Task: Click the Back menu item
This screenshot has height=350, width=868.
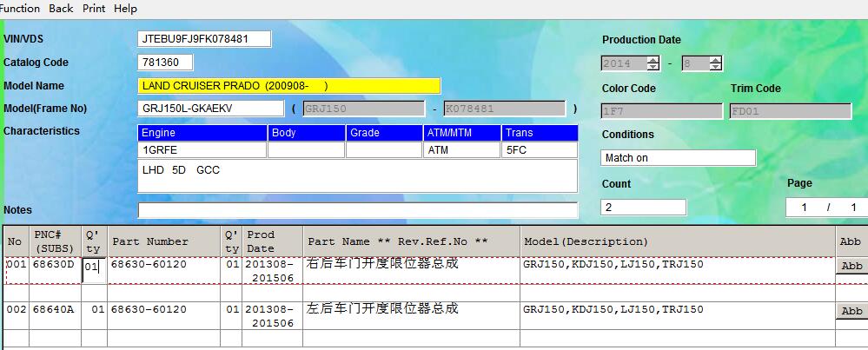Action: click(61, 8)
